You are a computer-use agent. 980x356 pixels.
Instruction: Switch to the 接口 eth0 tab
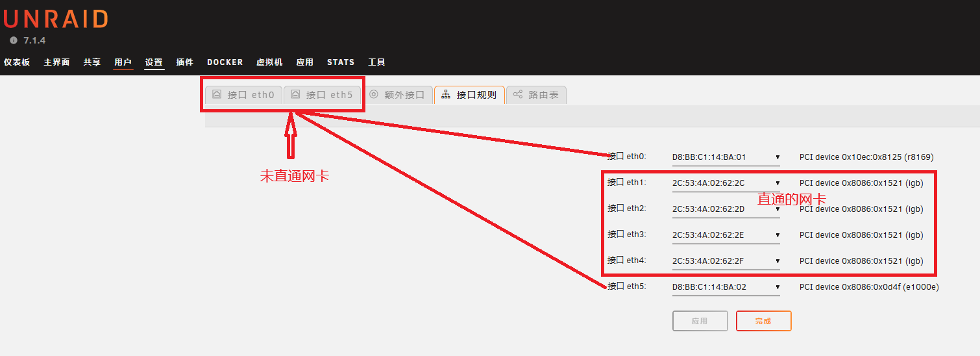point(244,95)
